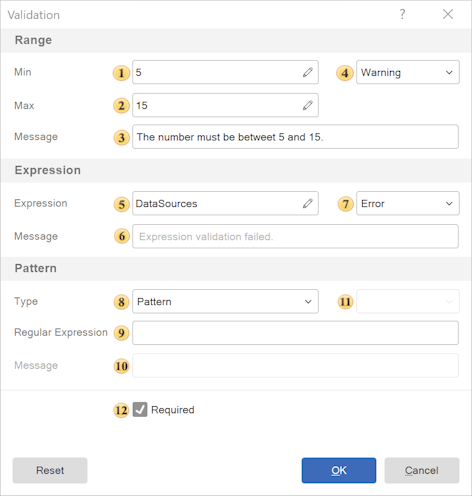
Task: Focus the Regular Expression input field
Action: [x=295, y=333]
